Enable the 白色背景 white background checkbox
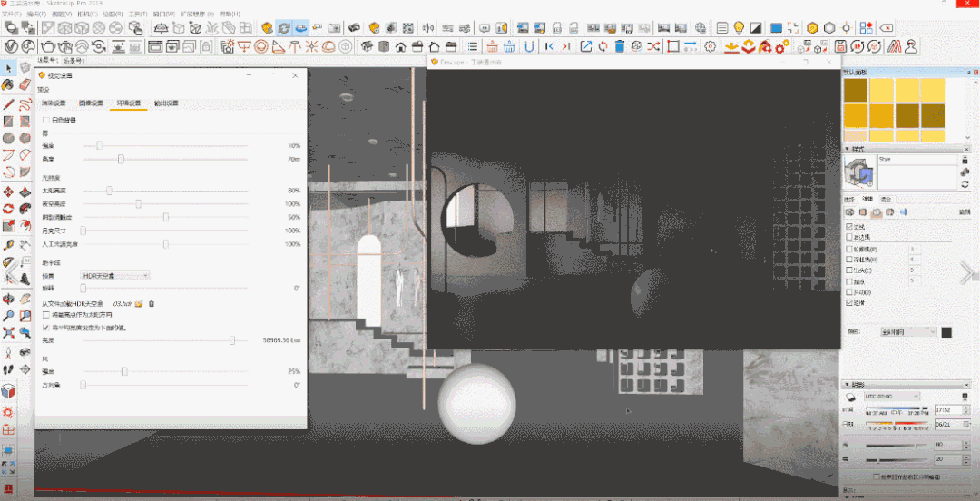 (x=45, y=120)
